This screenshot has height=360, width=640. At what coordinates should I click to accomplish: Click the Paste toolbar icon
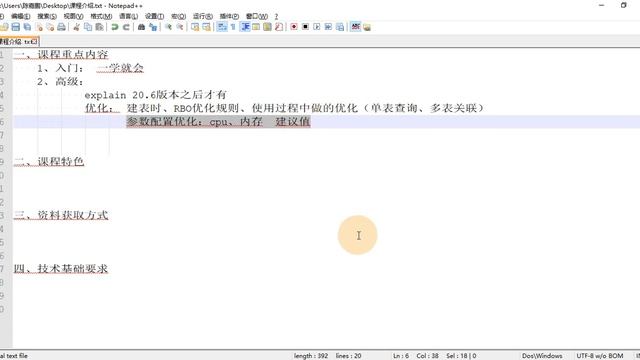point(99,27)
